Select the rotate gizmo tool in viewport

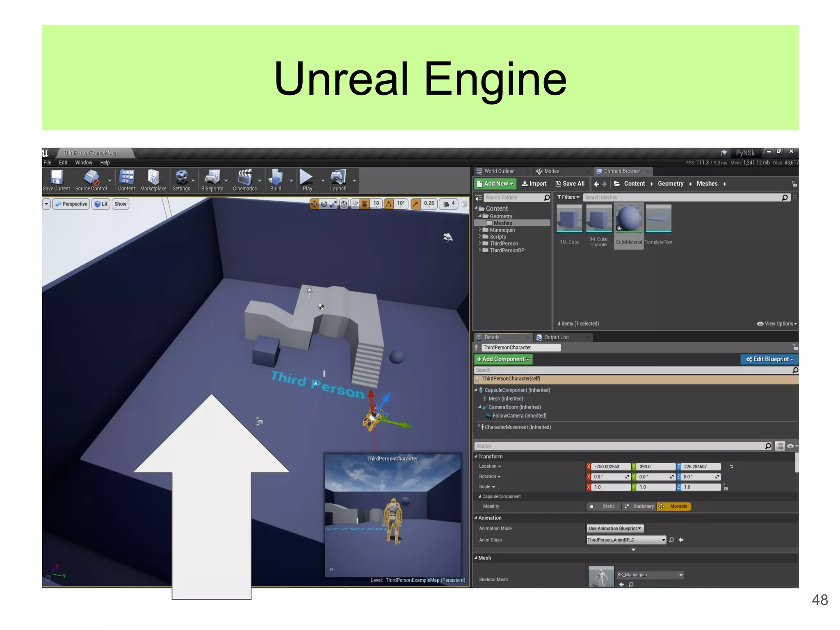[x=324, y=204]
